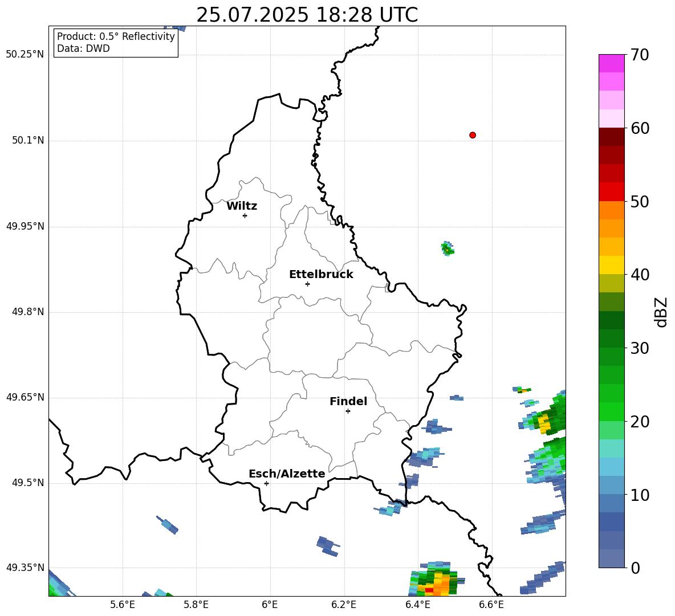Click the 6.2°E longitude label
The image size is (675, 616).
point(344,605)
